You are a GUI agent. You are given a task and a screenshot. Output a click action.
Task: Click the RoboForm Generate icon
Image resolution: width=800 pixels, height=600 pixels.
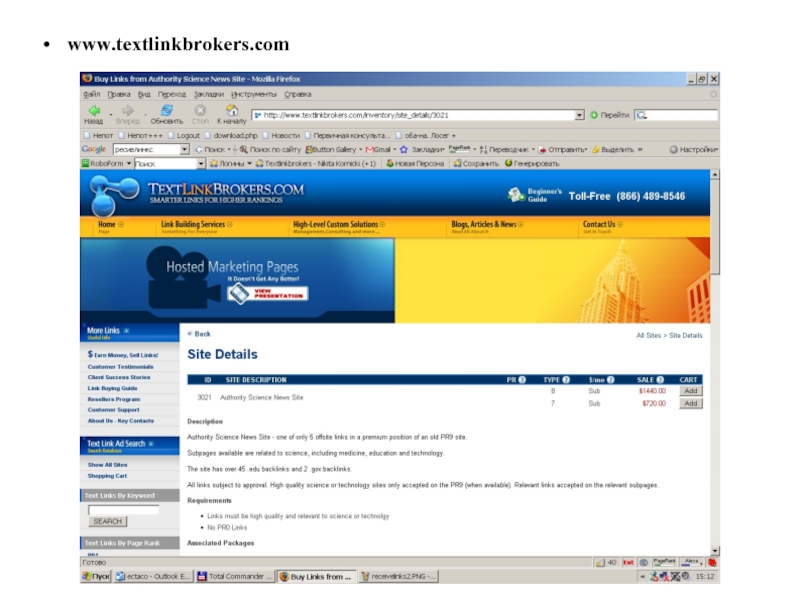508,163
